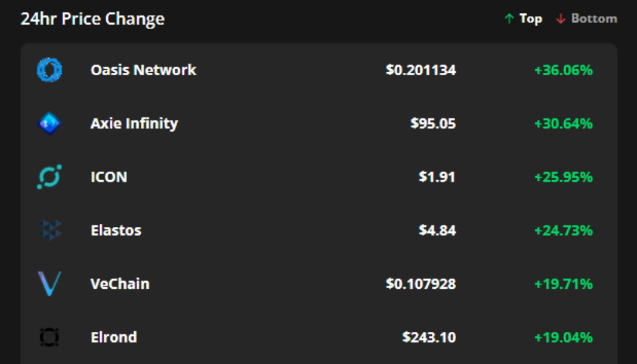Click the red down arrow icon
Image resolution: width=637 pixels, height=364 pixels.
[561, 19]
